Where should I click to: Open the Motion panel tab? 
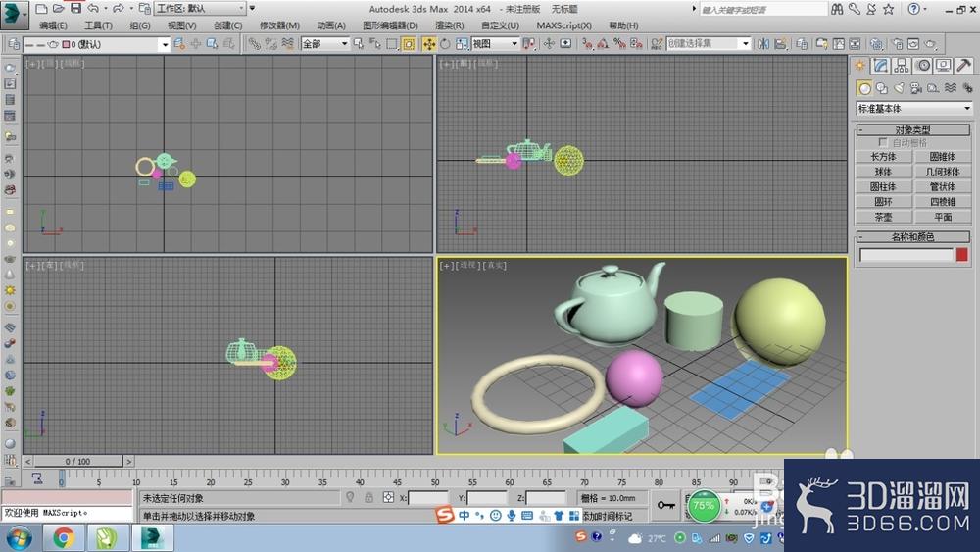coord(922,65)
